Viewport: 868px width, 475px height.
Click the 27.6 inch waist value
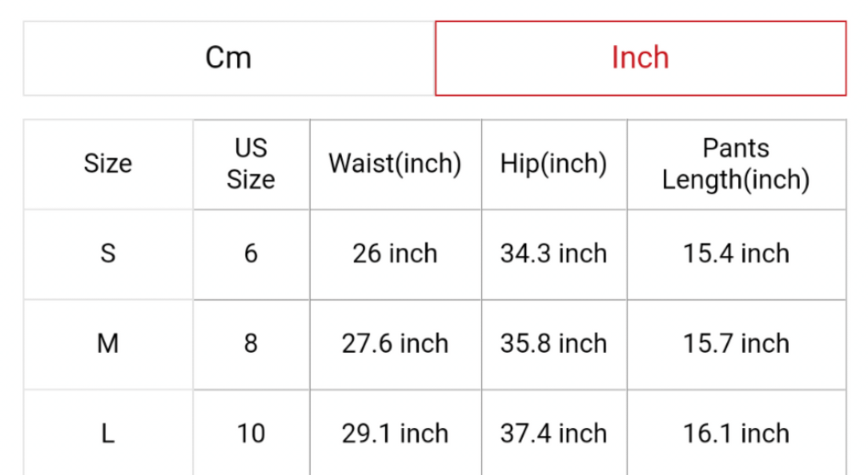(x=395, y=343)
